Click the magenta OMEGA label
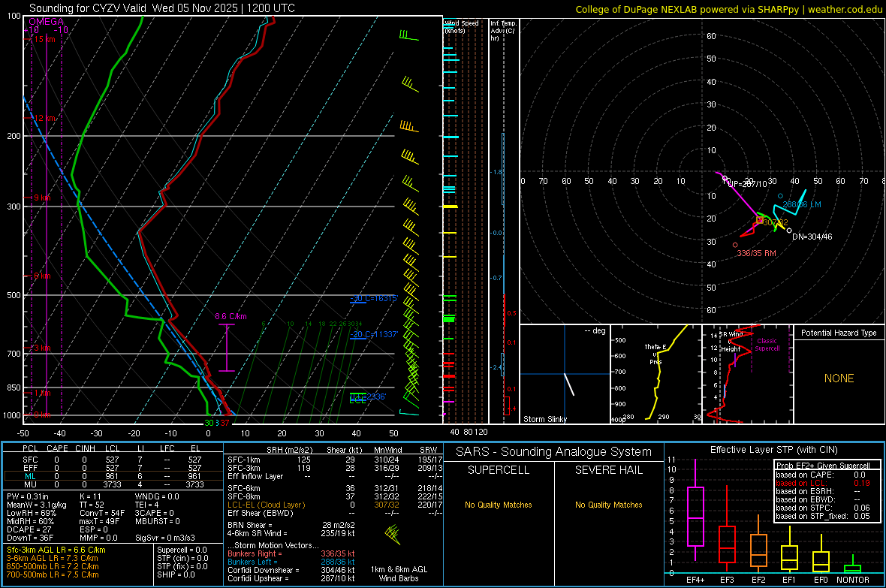 47,22
